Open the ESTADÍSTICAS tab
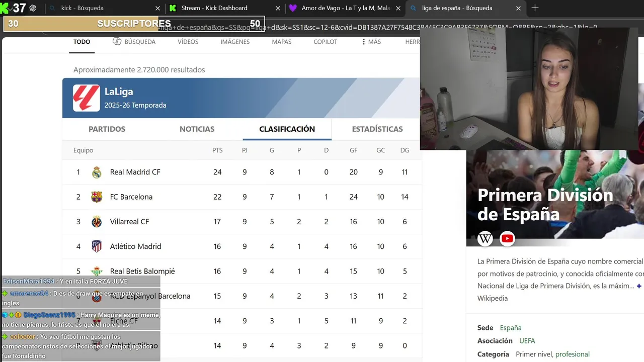This screenshot has height=362, width=644. 377,129
